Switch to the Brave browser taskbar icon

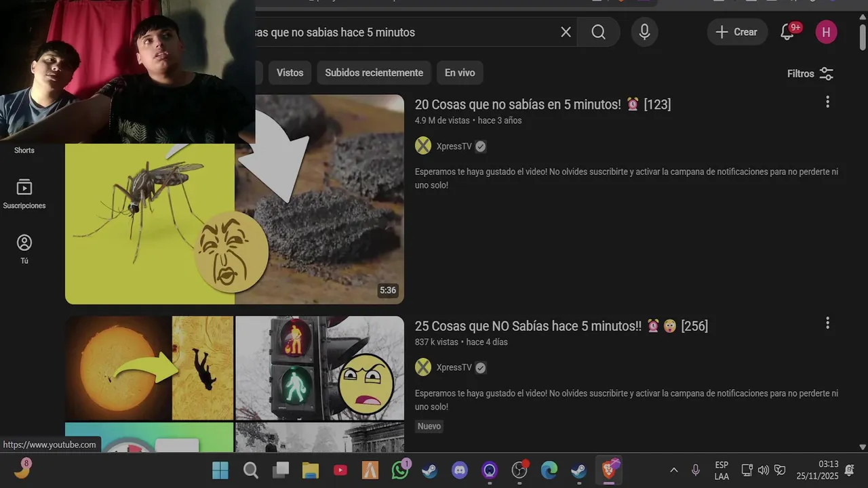click(x=609, y=470)
